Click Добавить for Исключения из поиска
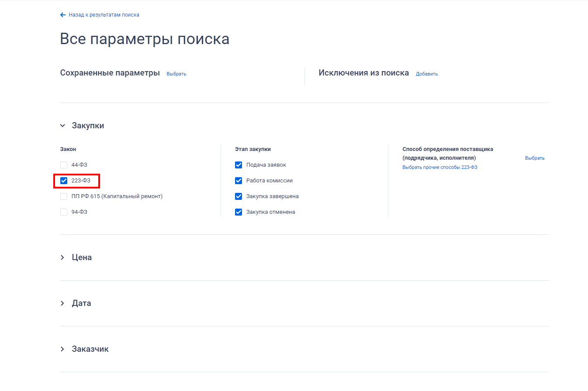The width and height of the screenshot is (588, 391). coord(427,74)
